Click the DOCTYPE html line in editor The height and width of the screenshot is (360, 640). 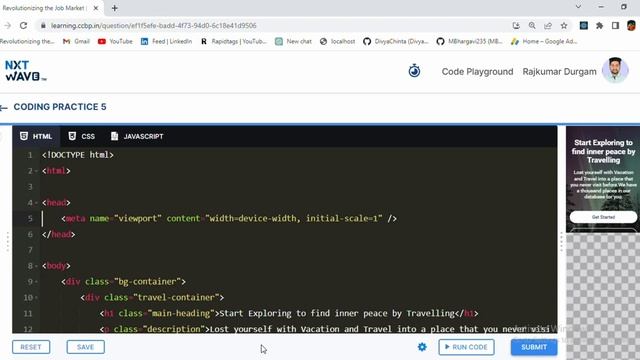tap(78, 155)
